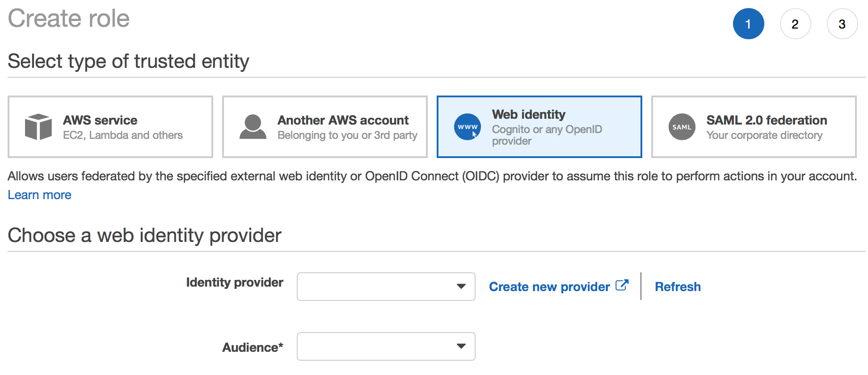Screen dimensions: 868x375
Task: Click the arrow on the Audience dropdown
Action: point(461,346)
